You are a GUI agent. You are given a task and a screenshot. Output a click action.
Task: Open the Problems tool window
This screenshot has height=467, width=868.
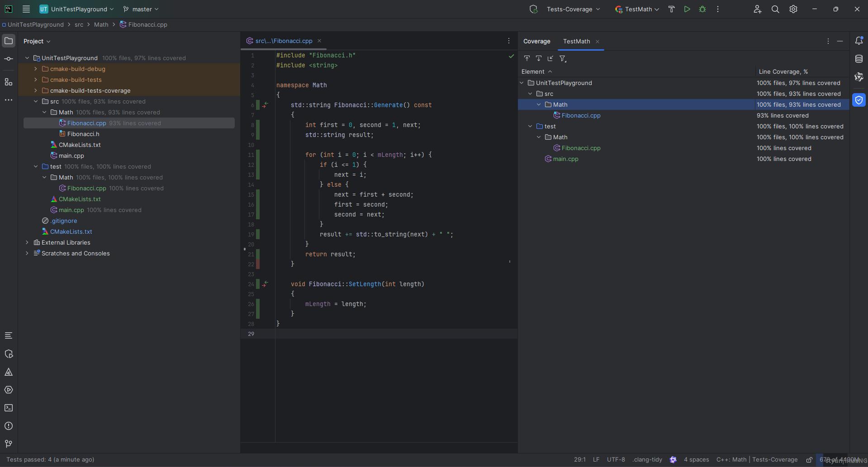click(9, 426)
